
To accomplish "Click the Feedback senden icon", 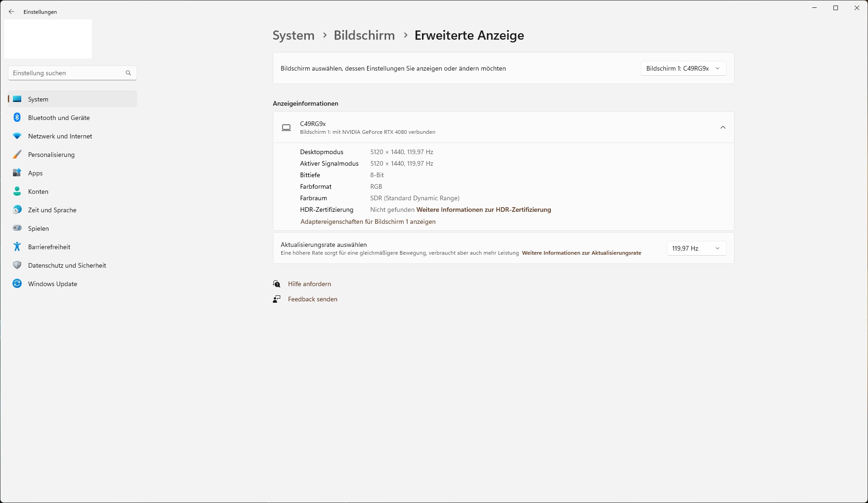I will (x=277, y=299).
